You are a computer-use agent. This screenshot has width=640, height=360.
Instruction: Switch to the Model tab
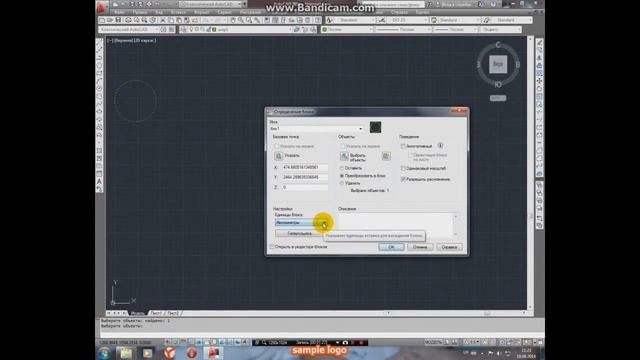click(x=137, y=313)
